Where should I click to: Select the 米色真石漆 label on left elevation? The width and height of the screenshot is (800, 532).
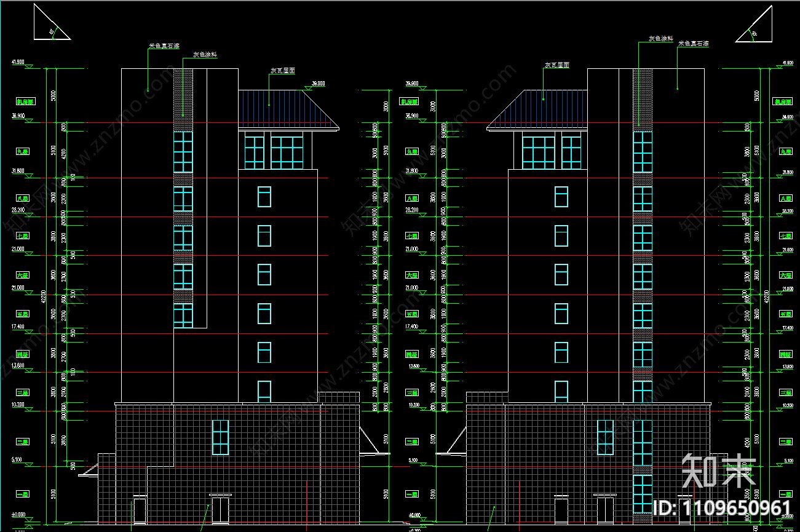pos(163,46)
